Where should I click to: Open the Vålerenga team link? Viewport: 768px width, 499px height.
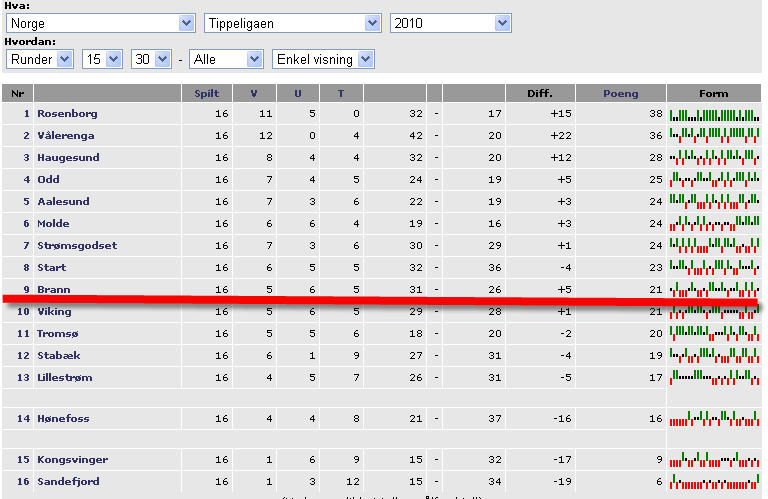point(66,136)
